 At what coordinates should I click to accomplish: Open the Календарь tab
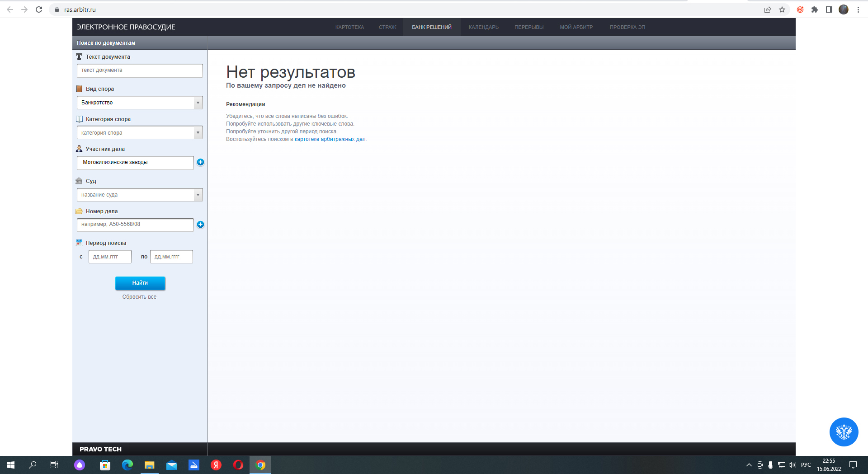483,27
